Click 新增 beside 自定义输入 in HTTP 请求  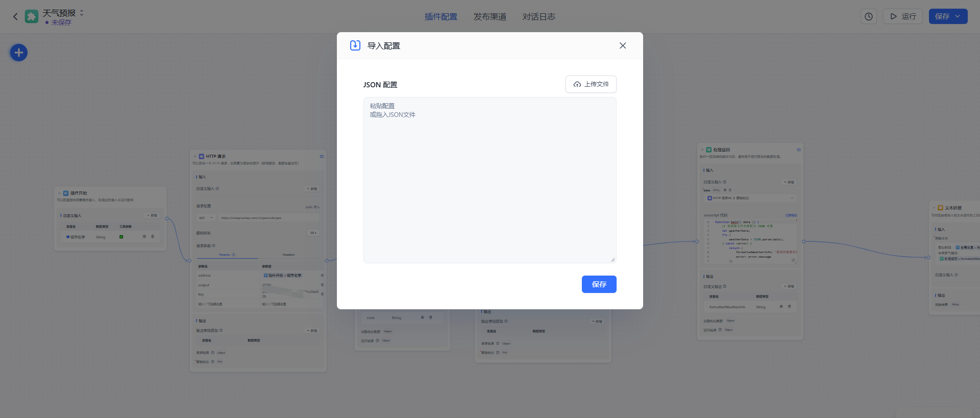[x=312, y=189]
